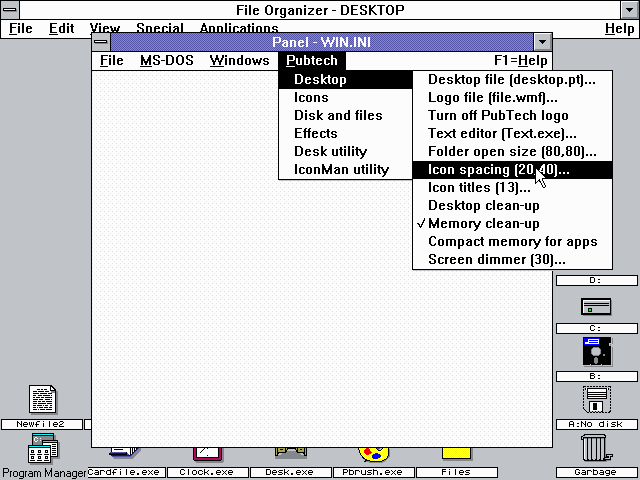Choose Logo file (file.wmf)... option
Viewport: 640px width, 480px height.
(512, 98)
